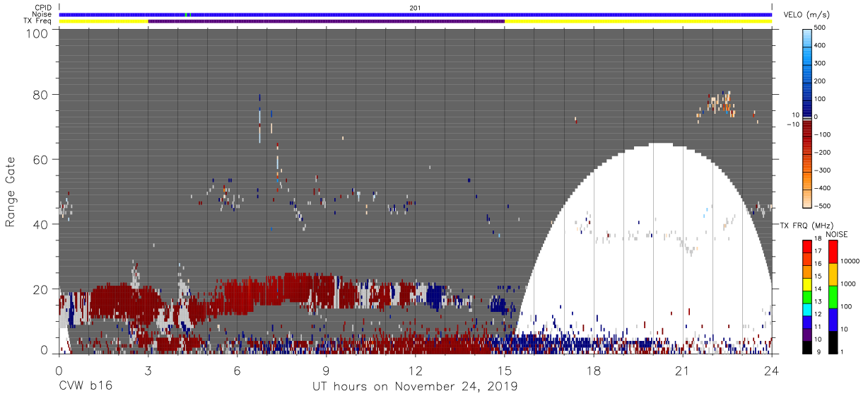Viewport: 868px width, 401px height.
Task: Click the "500" tick on the velocity colorbar
Action: coord(820,28)
